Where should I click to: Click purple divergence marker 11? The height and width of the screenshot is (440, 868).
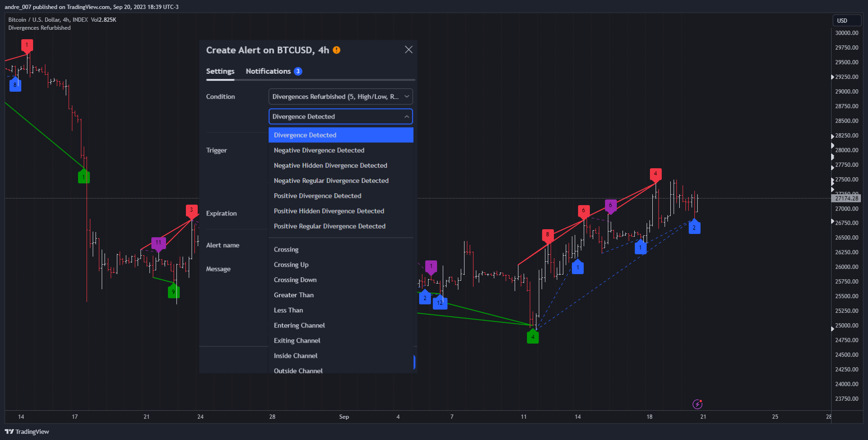tap(158, 243)
